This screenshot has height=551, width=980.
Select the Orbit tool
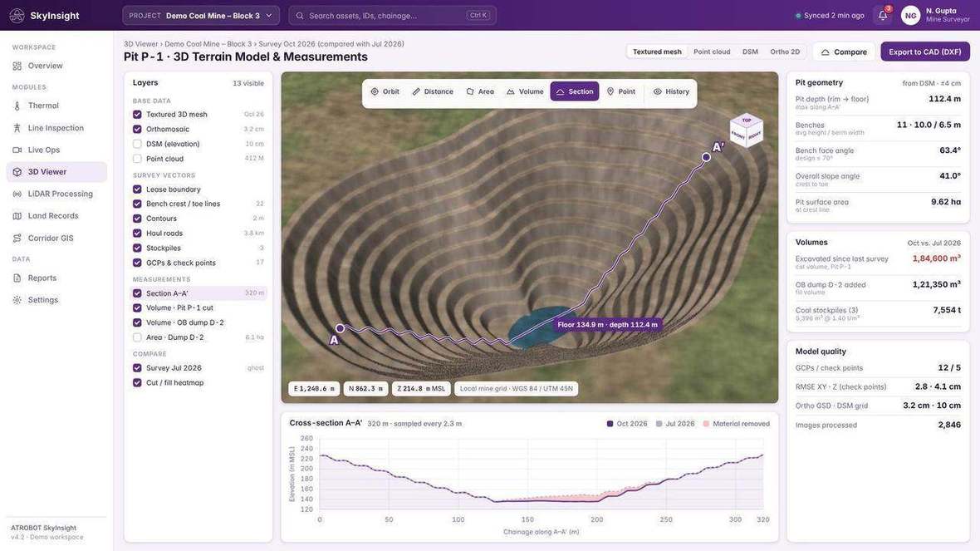click(x=385, y=91)
